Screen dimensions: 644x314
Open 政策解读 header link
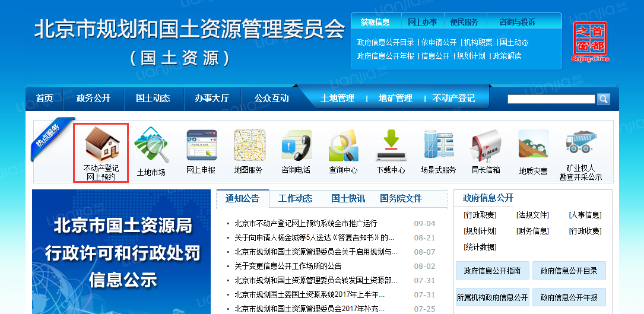click(507, 56)
